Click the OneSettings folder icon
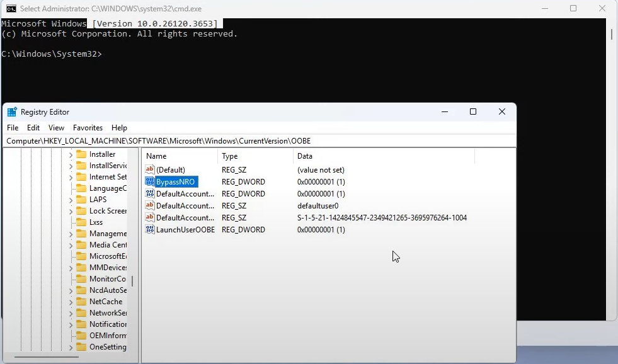618x364 pixels. tap(81, 347)
